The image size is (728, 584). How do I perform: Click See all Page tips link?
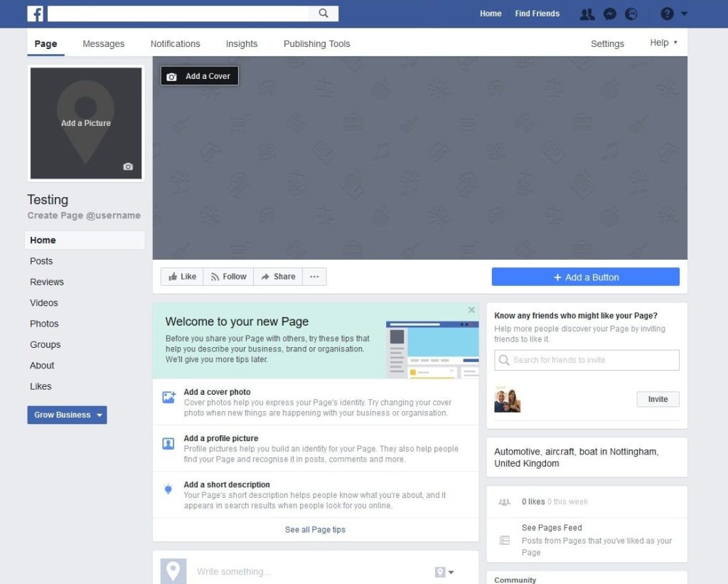coord(315,530)
